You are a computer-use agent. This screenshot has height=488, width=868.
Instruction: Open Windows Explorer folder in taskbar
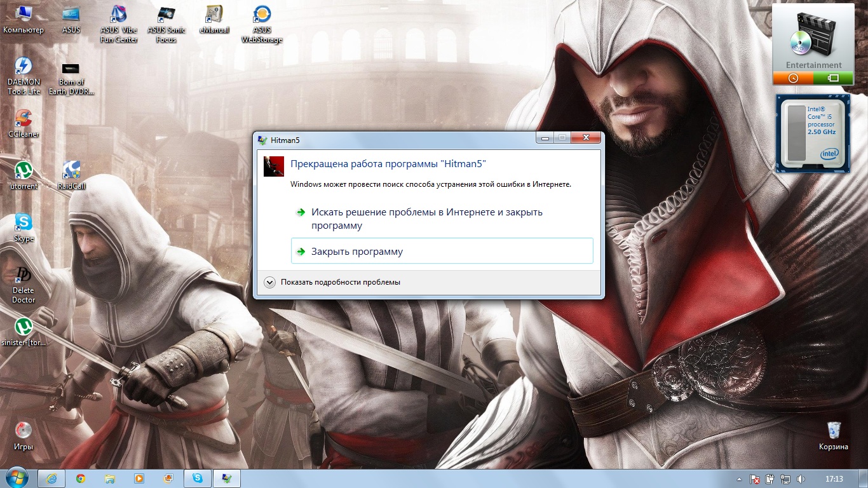pyautogui.click(x=110, y=478)
